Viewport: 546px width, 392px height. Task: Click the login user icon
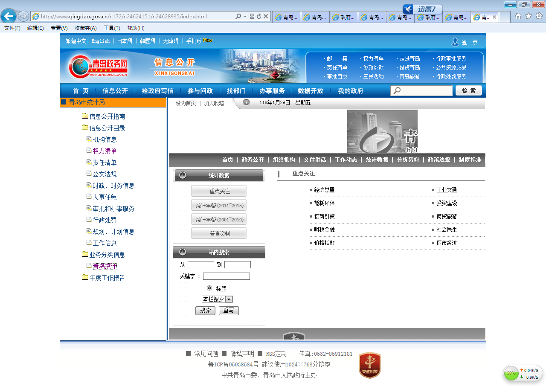coord(455,42)
